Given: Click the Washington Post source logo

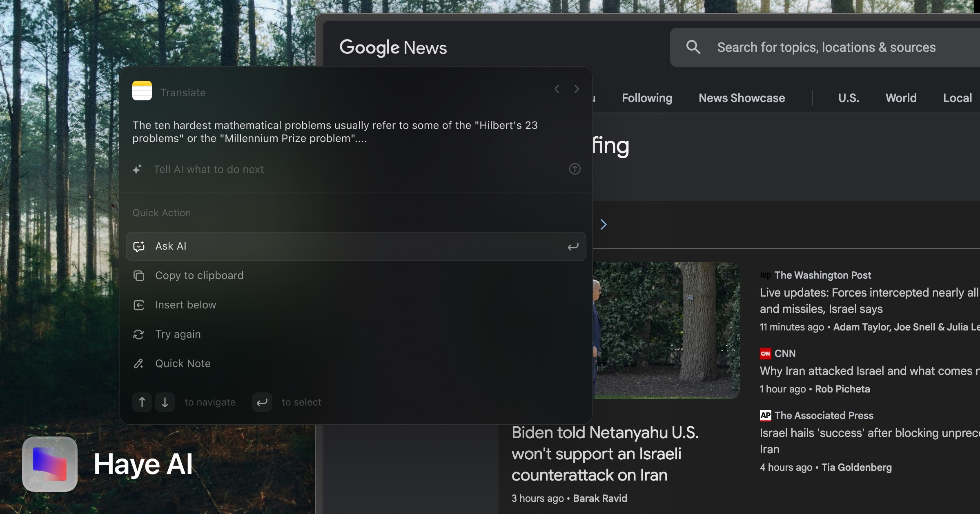Looking at the screenshot, I should coord(765,275).
